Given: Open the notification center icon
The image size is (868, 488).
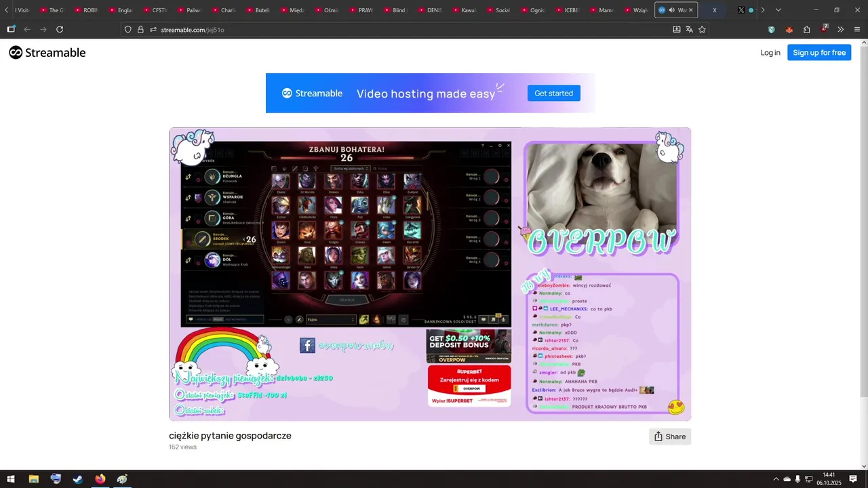Looking at the screenshot, I should click(x=853, y=479).
